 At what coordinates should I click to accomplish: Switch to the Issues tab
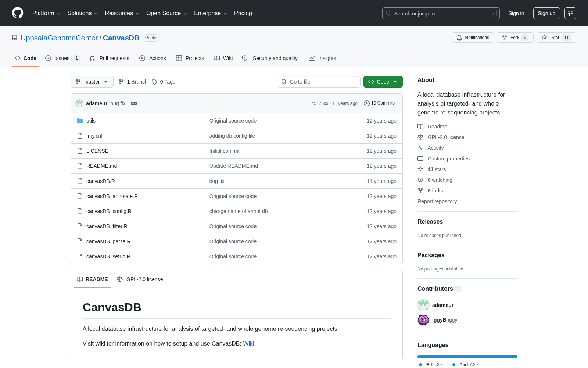(x=62, y=58)
